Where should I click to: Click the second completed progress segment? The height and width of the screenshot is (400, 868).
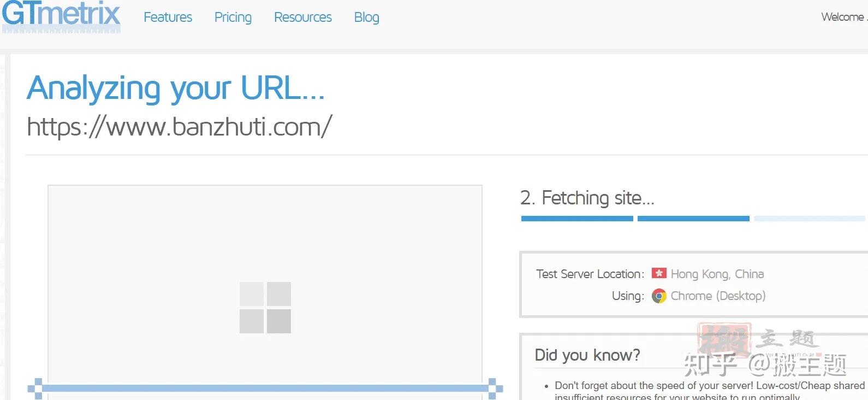pos(693,219)
